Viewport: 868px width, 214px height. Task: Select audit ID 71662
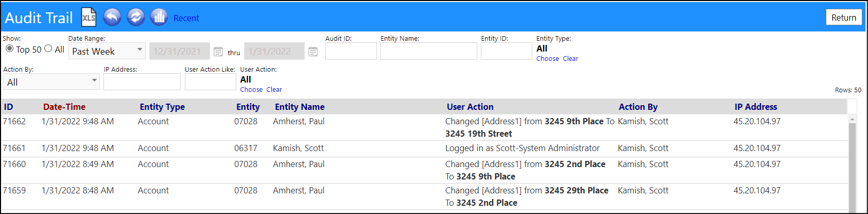[x=14, y=121]
